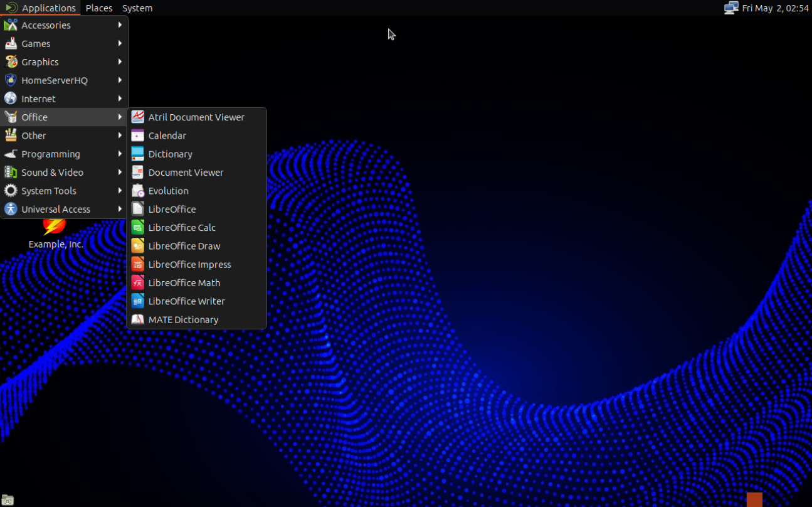Click the date and time clock
This screenshot has width=812, height=507.
[x=775, y=8]
